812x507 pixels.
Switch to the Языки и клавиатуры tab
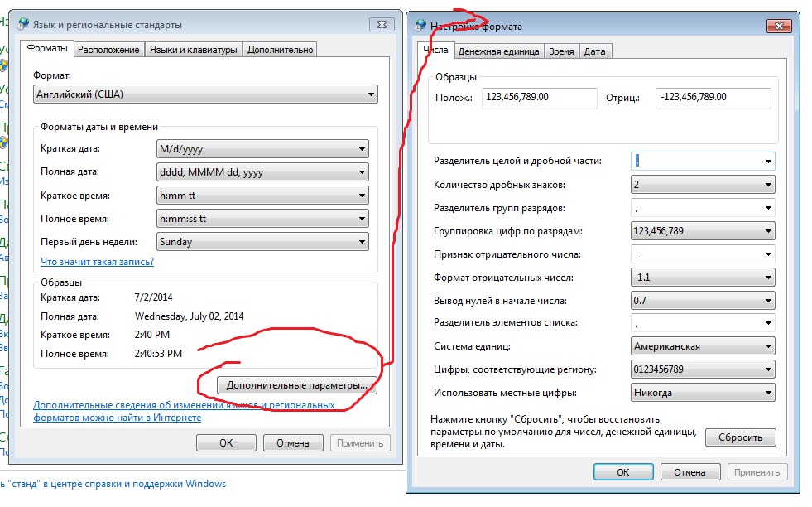193,50
